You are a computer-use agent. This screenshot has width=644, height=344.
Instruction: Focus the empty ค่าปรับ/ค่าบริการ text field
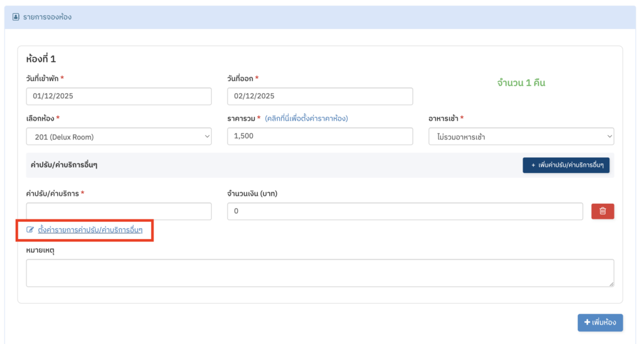(x=119, y=211)
